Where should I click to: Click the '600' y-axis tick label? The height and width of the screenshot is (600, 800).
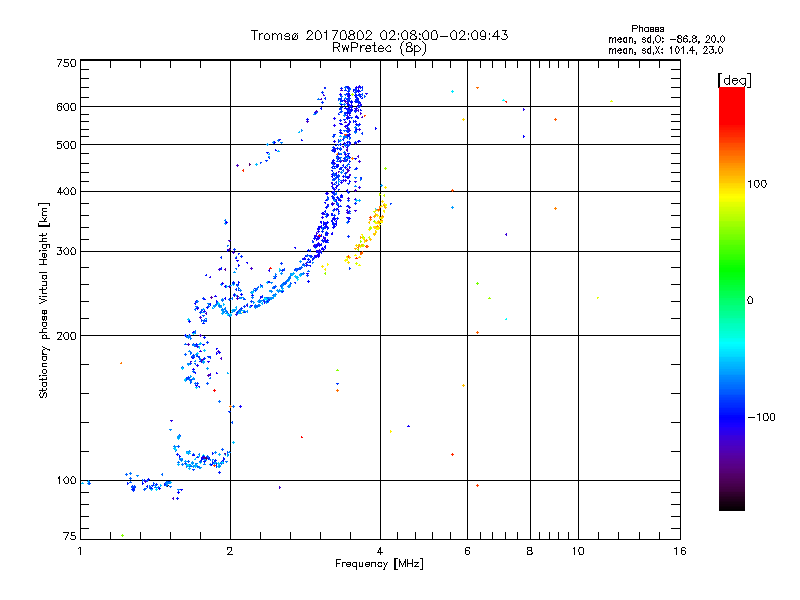(66, 107)
